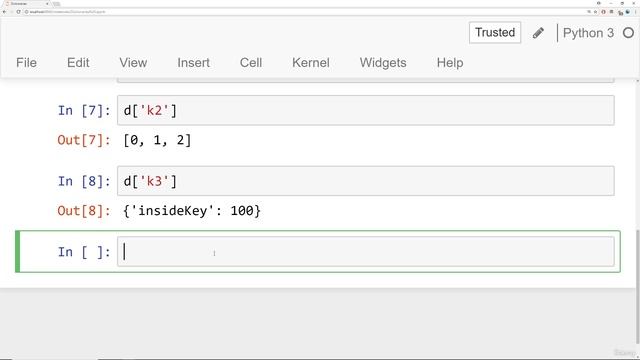This screenshot has height=360, width=640.
Task: Open the View menu
Action: [133, 63]
